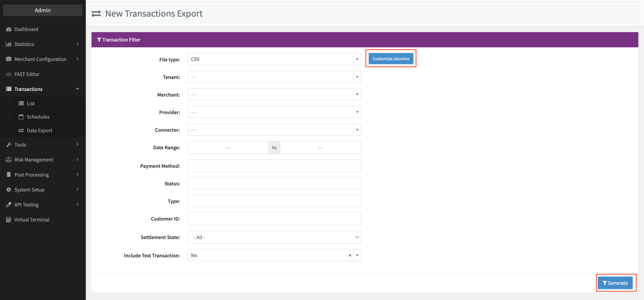
Task: Click the API Testing rocket icon
Action: (x=9, y=205)
